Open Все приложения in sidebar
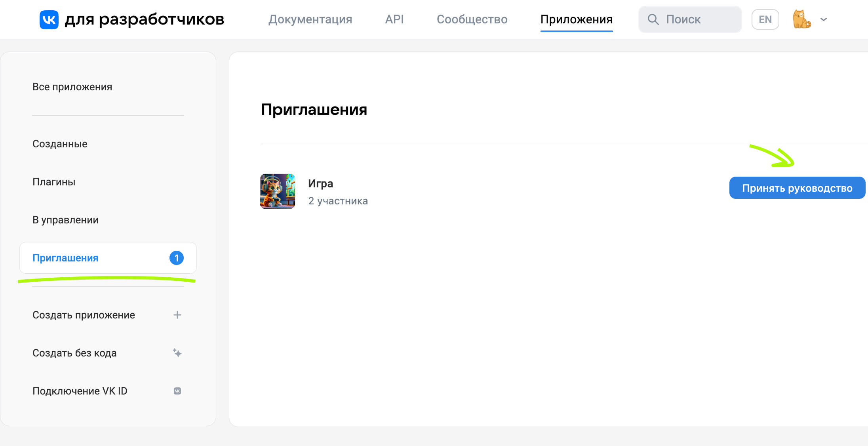Image resolution: width=868 pixels, height=446 pixels. [x=72, y=87]
